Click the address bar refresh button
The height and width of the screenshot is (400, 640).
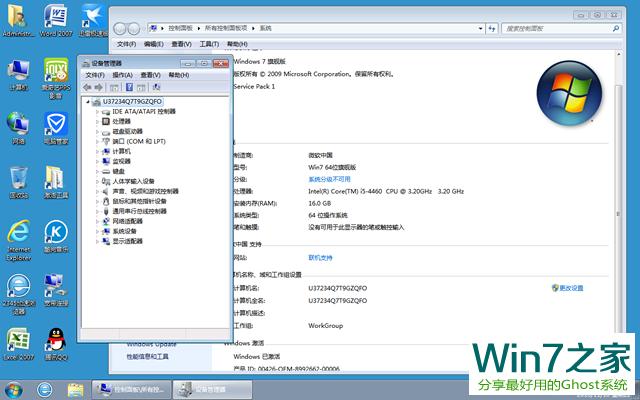click(x=491, y=29)
